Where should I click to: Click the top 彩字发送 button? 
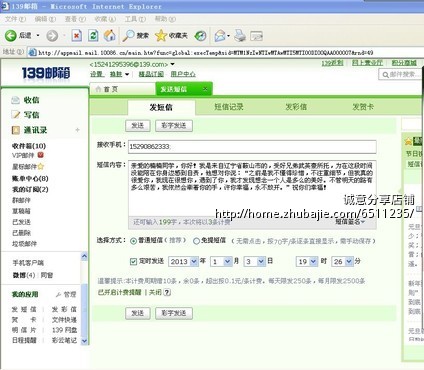click(x=174, y=126)
